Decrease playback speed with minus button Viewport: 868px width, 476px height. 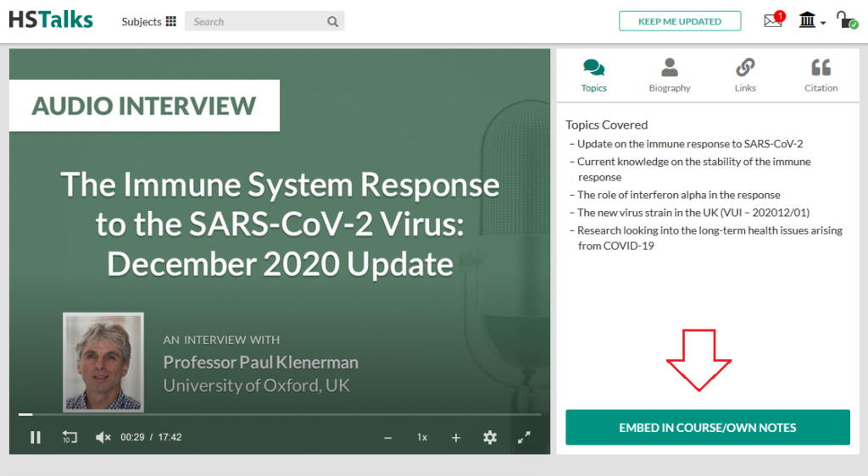388,437
